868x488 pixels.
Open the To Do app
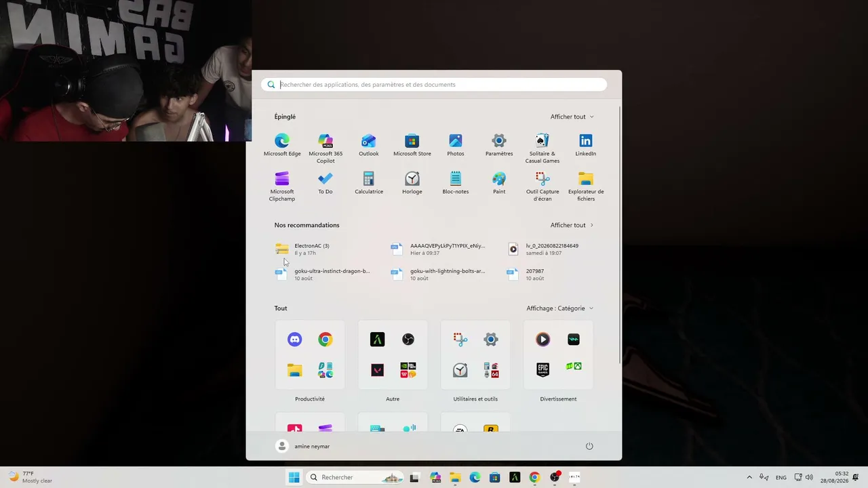(x=325, y=183)
